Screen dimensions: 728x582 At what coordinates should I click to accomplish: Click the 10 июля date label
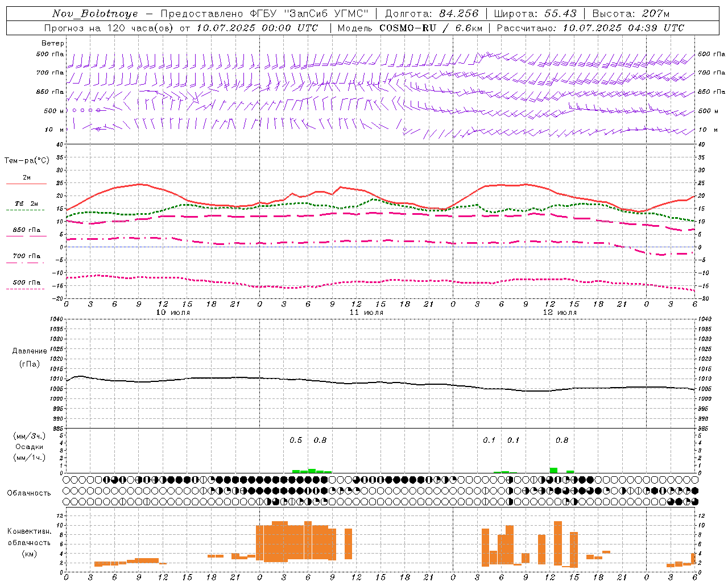pyautogui.click(x=173, y=313)
